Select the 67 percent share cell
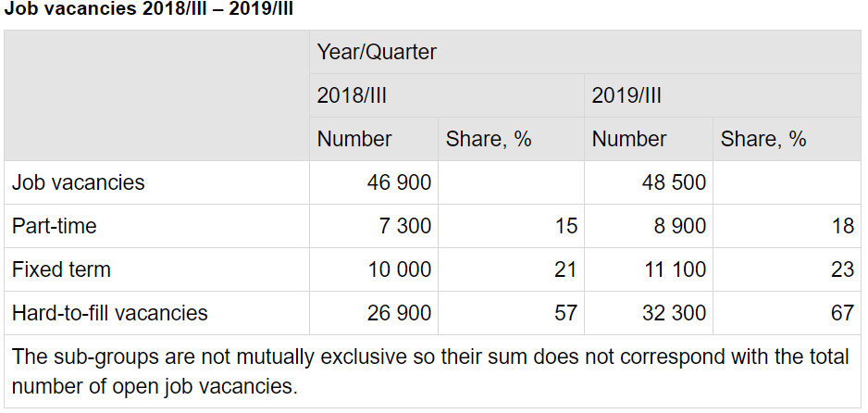Viewport: 868px width, 413px height. [842, 313]
